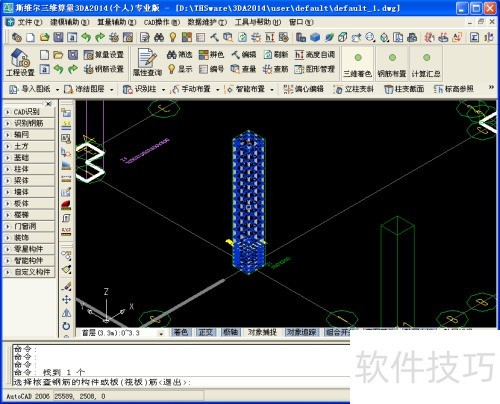Select the move tool in vertical toolbar
Screen dimensions: 500x404
coord(66,299)
